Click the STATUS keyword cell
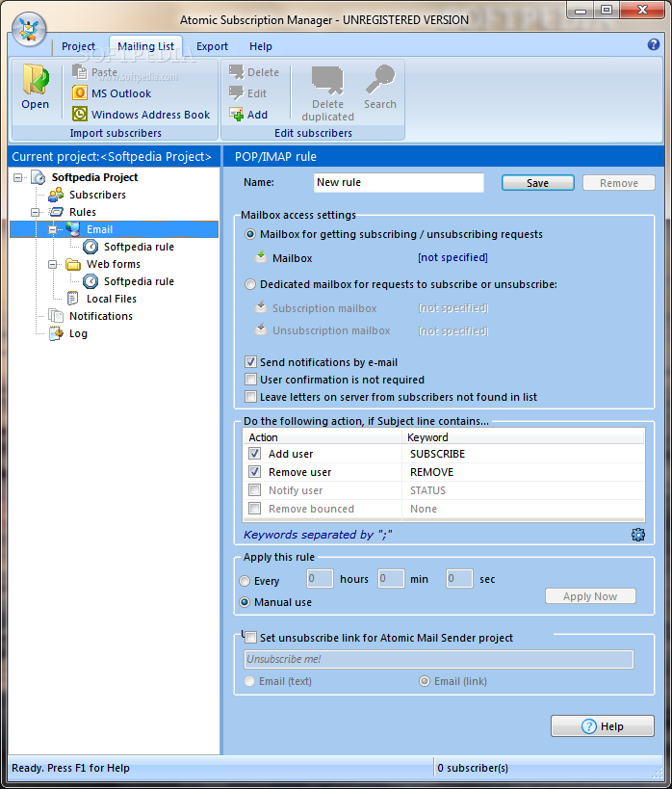Image resolution: width=672 pixels, height=789 pixels. point(523,490)
